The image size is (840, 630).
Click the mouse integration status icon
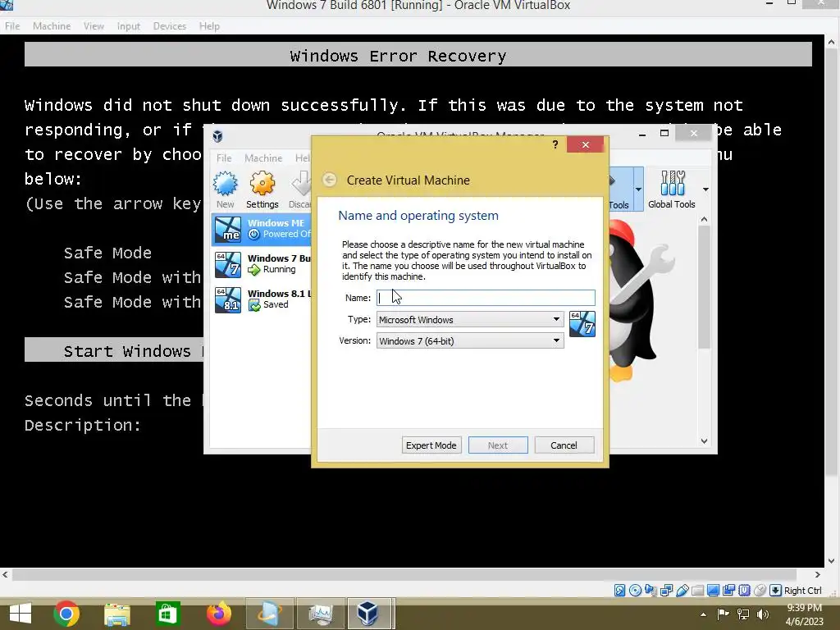coord(760,591)
